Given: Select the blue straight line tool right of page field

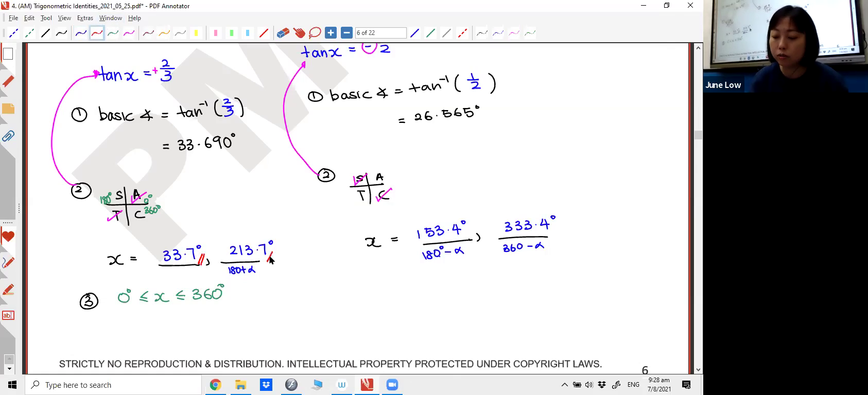Looking at the screenshot, I should pyautogui.click(x=414, y=33).
